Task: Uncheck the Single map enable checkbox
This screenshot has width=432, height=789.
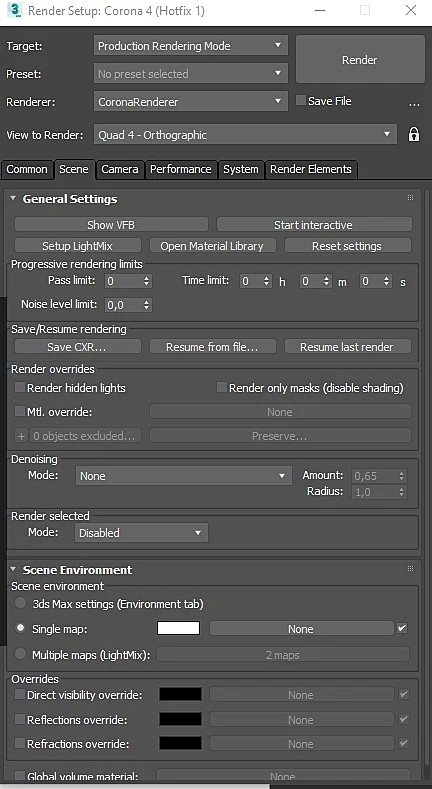Action: (x=402, y=628)
